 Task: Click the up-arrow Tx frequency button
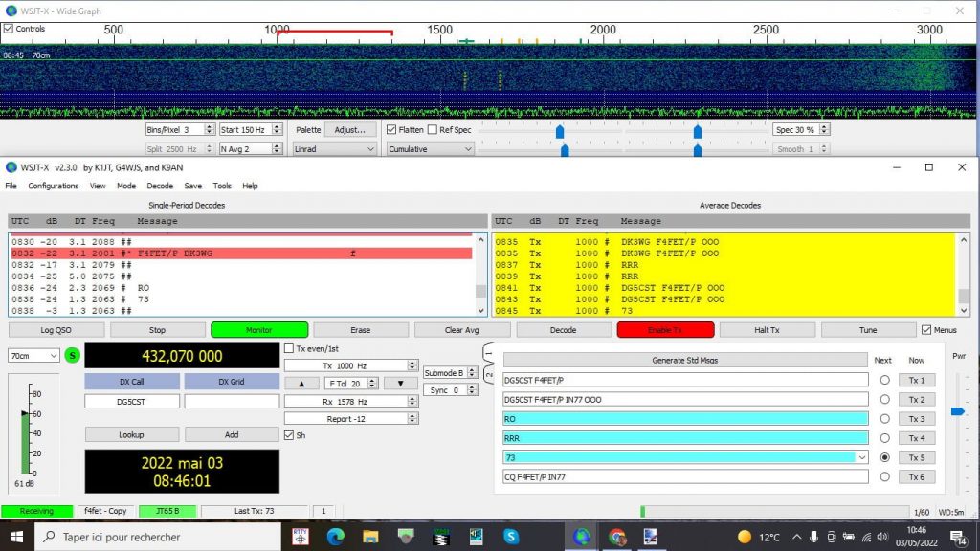pyautogui.click(x=301, y=384)
